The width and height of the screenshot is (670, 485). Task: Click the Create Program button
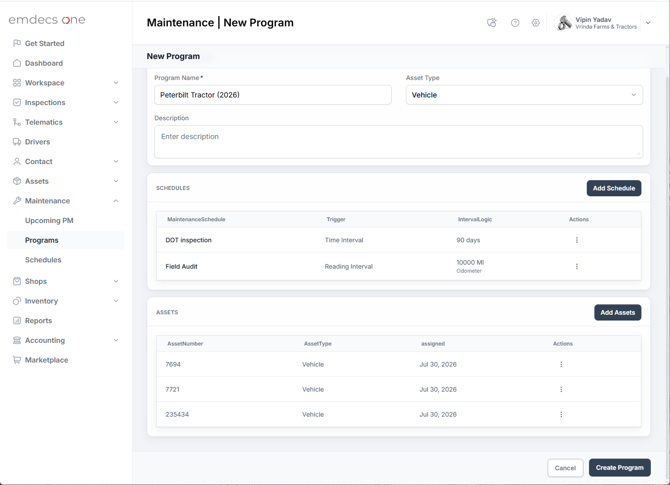pyautogui.click(x=620, y=468)
